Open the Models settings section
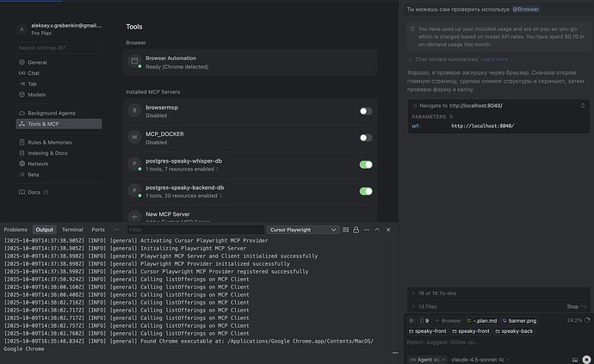594x364 pixels. click(36, 95)
